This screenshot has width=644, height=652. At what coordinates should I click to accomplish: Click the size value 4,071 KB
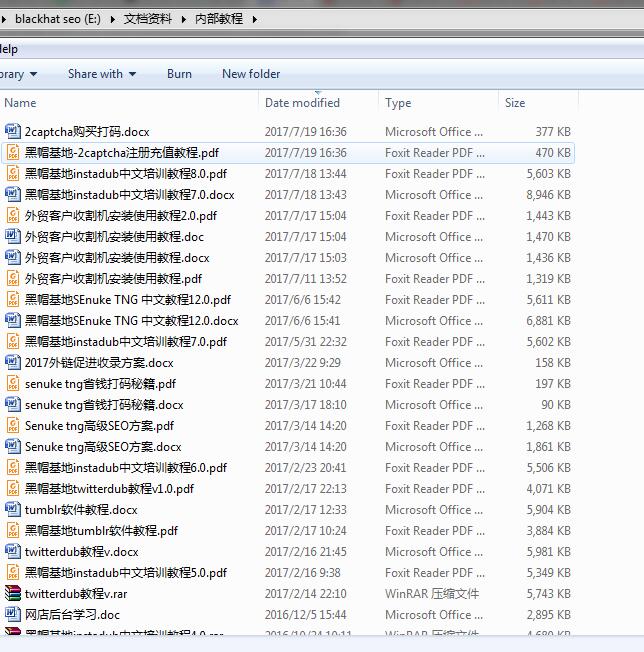[x=548, y=489]
